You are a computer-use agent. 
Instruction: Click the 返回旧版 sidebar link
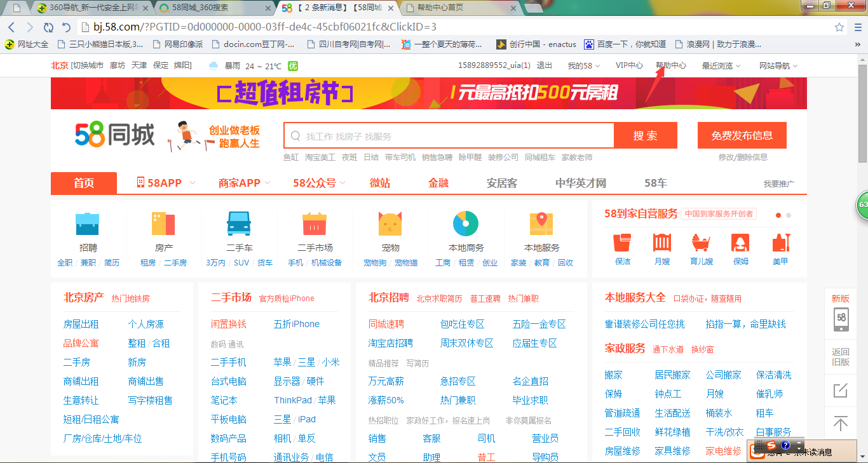(x=841, y=356)
